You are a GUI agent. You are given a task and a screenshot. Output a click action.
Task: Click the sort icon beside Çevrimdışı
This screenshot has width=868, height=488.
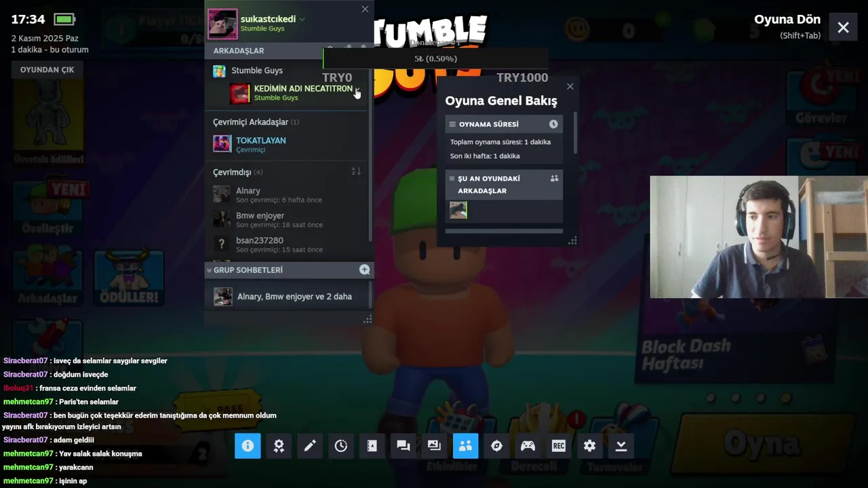coord(356,171)
